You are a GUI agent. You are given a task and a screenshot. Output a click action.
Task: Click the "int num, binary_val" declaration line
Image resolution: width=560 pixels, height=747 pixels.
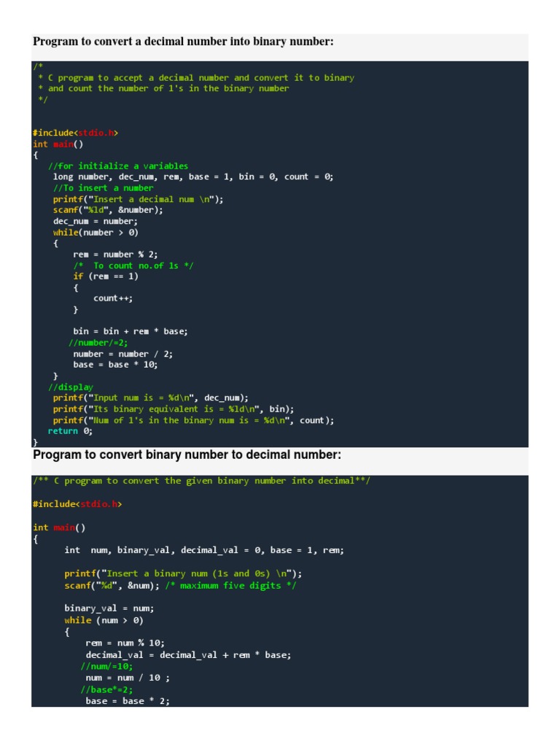point(204,550)
